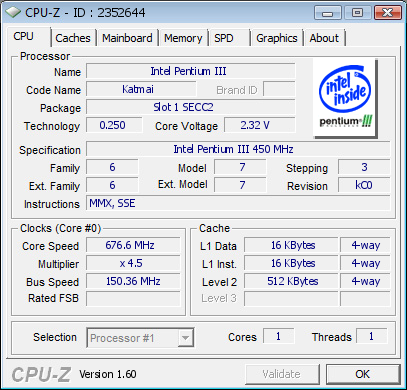The height and width of the screenshot is (390, 407).
Task: Open the Graphics tab
Action: pos(277,38)
